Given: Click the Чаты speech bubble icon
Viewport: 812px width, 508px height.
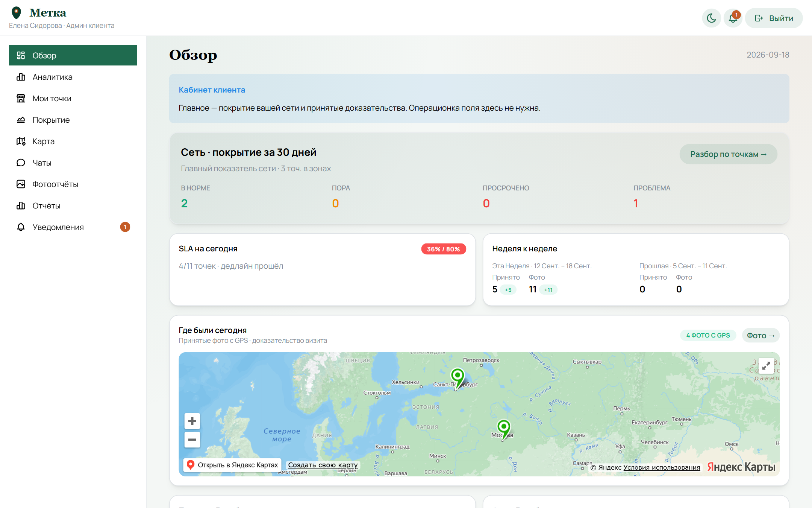Looking at the screenshot, I should (21, 163).
